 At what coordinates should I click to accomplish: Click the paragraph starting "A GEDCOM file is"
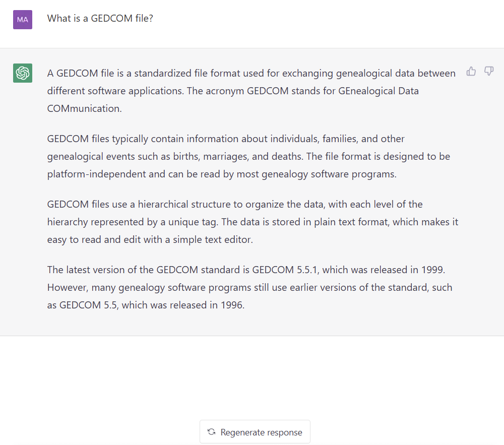(x=251, y=91)
